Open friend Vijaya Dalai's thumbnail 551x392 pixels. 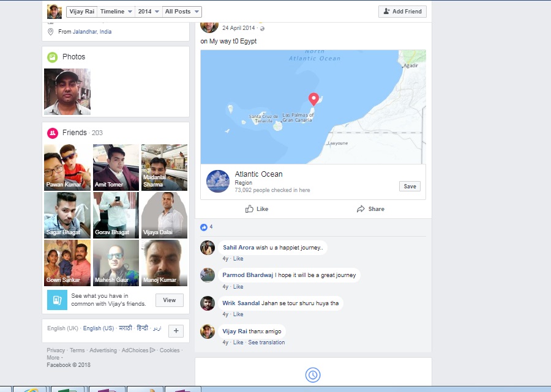165,215
